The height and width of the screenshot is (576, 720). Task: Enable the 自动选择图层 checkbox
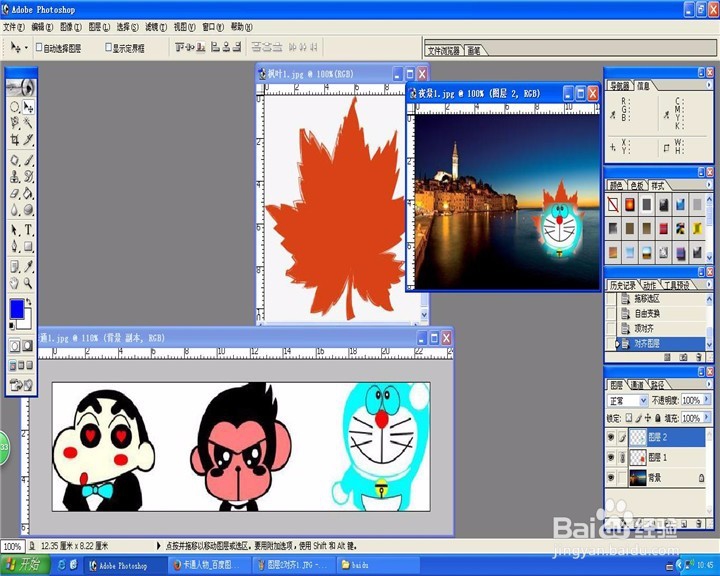coord(39,47)
